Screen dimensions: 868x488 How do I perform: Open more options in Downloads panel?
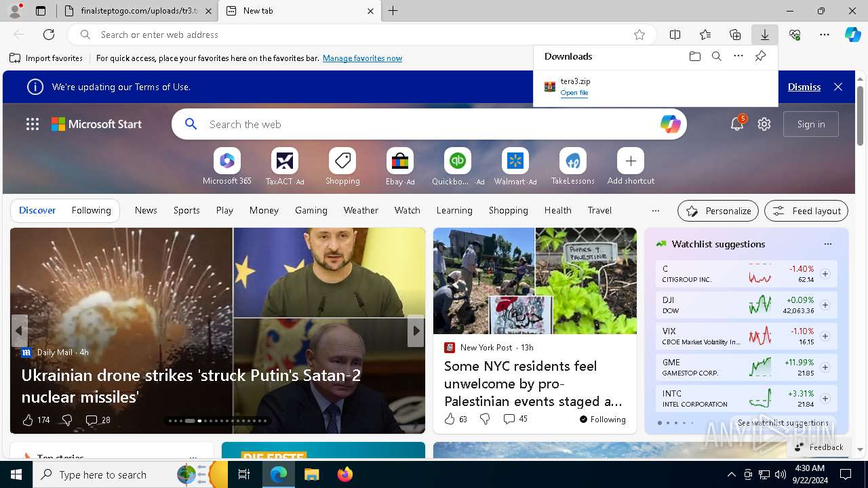(x=738, y=56)
